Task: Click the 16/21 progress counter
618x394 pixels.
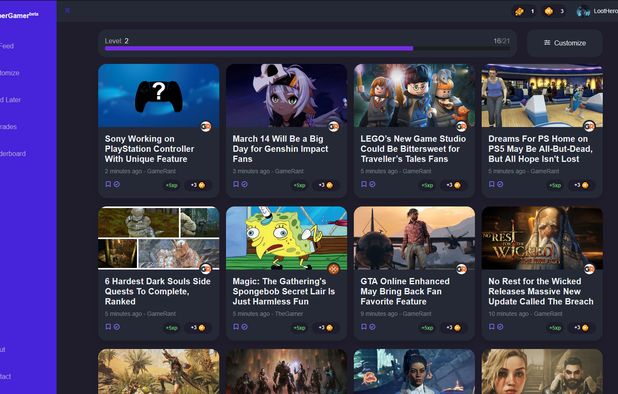Action: (501, 41)
